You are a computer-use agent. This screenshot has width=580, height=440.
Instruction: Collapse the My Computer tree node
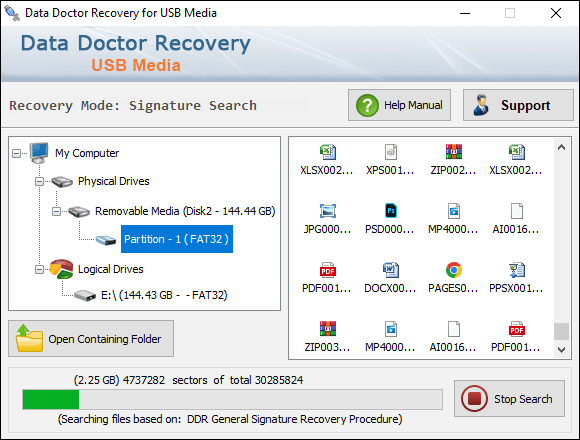click(17, 153)
